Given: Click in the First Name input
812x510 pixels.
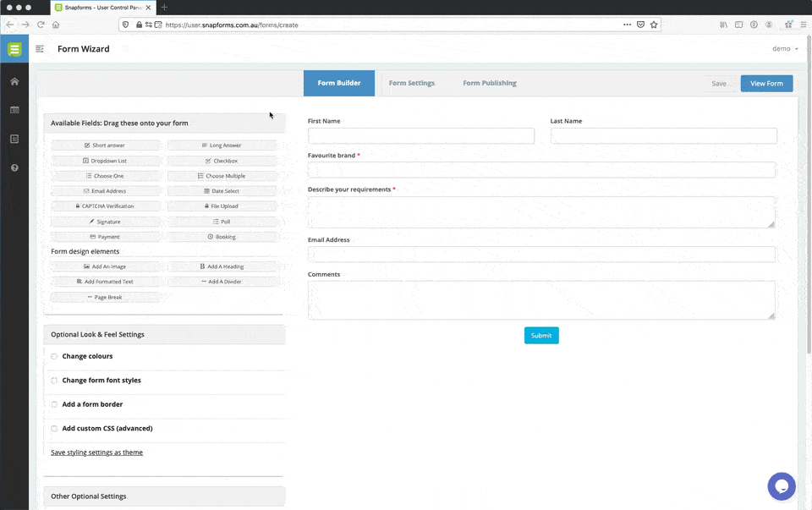Looking at the screenshot, I should pyautogui.click(x=421, y=135).
